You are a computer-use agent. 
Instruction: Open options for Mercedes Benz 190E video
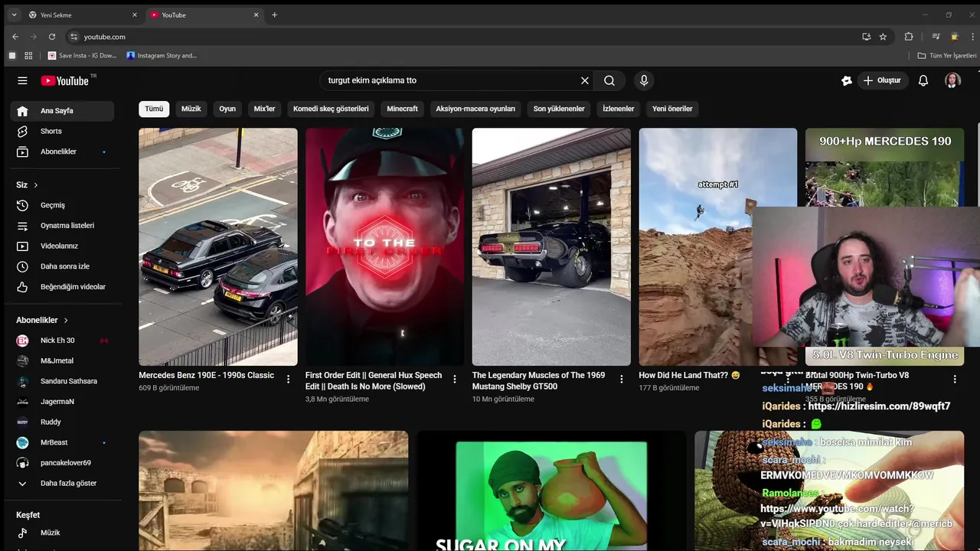[289, 379]
